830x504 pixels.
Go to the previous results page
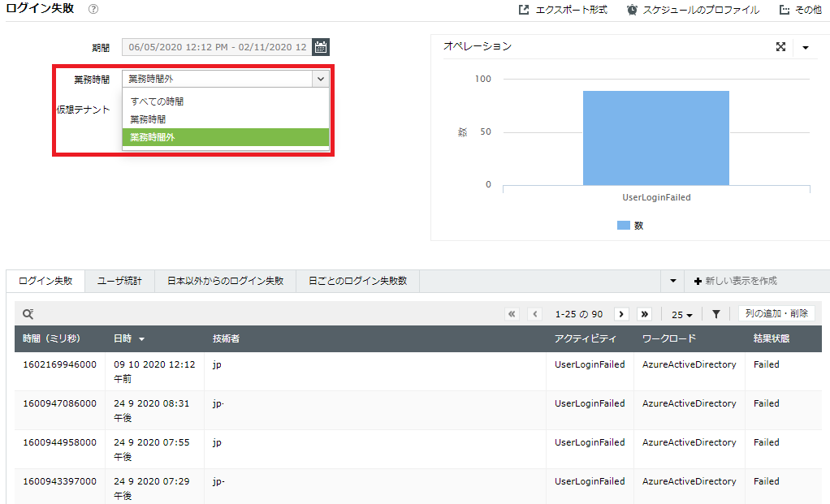tap(535, 314)
